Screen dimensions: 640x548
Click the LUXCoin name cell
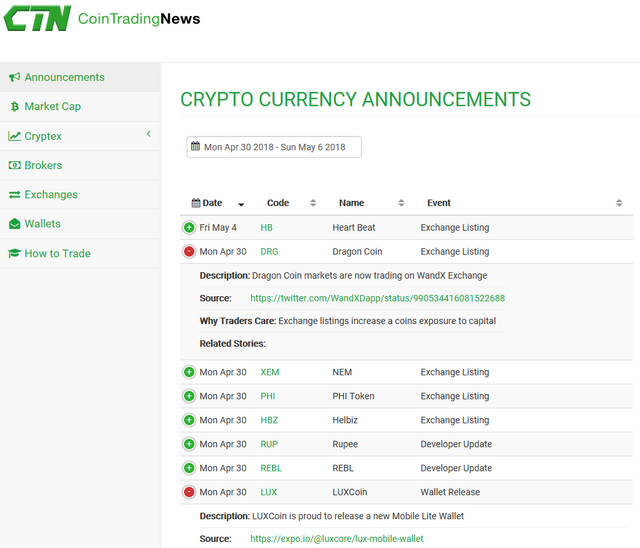tap(350, 493)
